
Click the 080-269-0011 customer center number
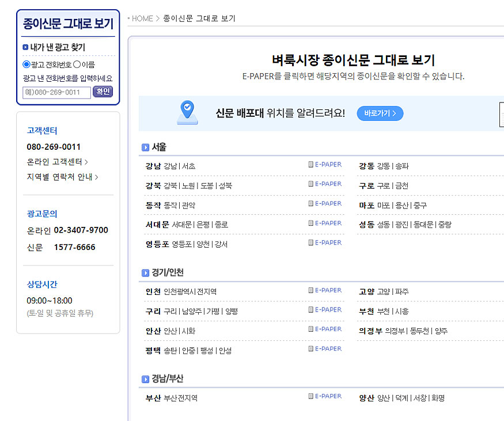54,147
